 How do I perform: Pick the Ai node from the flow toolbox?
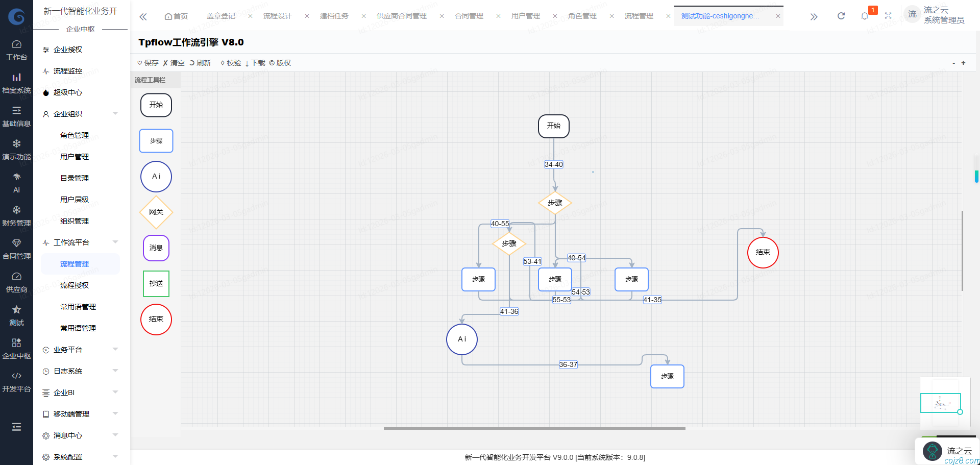pos(156,177)
